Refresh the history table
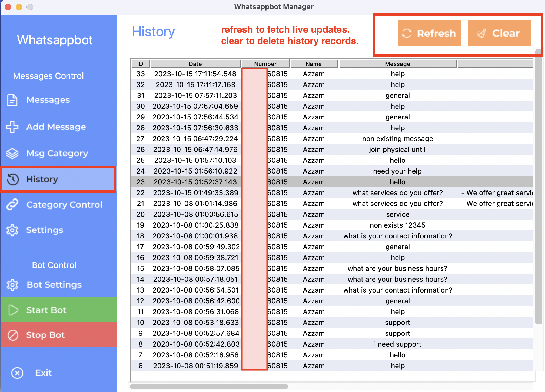545x392 pixels. tap(429, 33)
